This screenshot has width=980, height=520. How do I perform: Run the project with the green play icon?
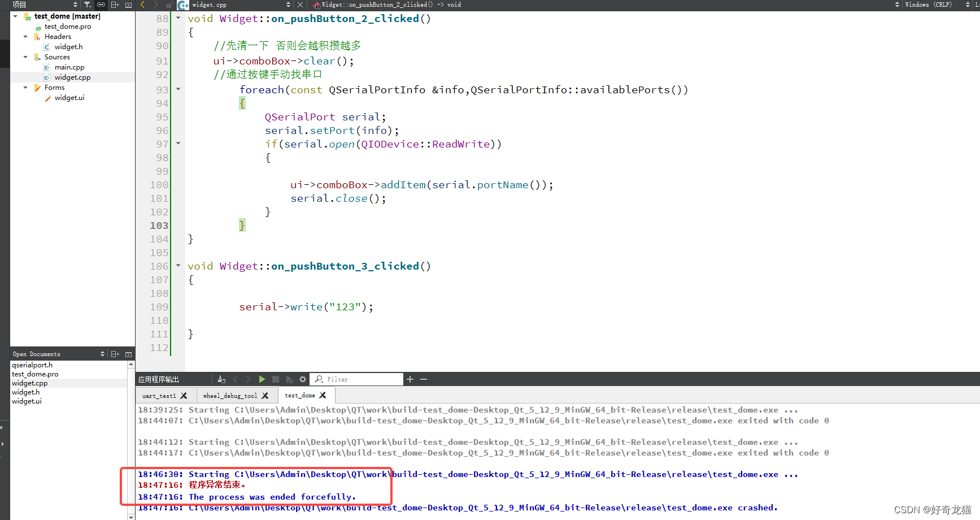(262, 379)
